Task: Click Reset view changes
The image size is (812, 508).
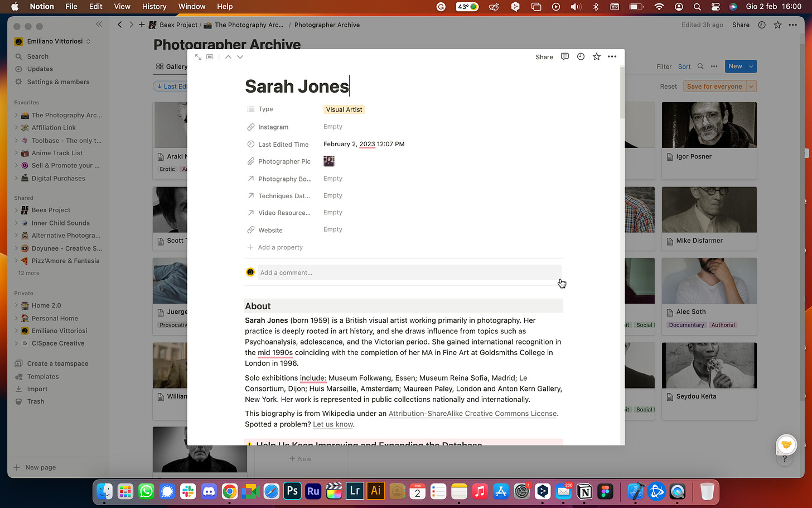Action: click(x=668, y=87)
